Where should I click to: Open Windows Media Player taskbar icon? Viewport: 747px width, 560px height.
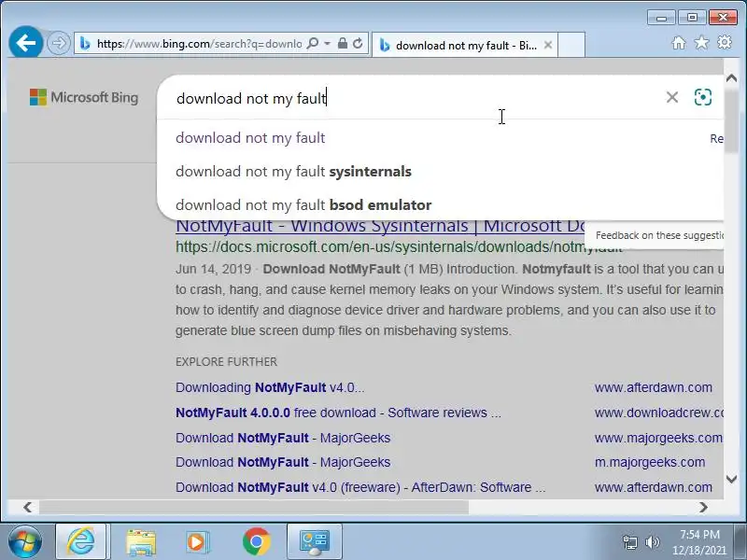tap(197, 542)
